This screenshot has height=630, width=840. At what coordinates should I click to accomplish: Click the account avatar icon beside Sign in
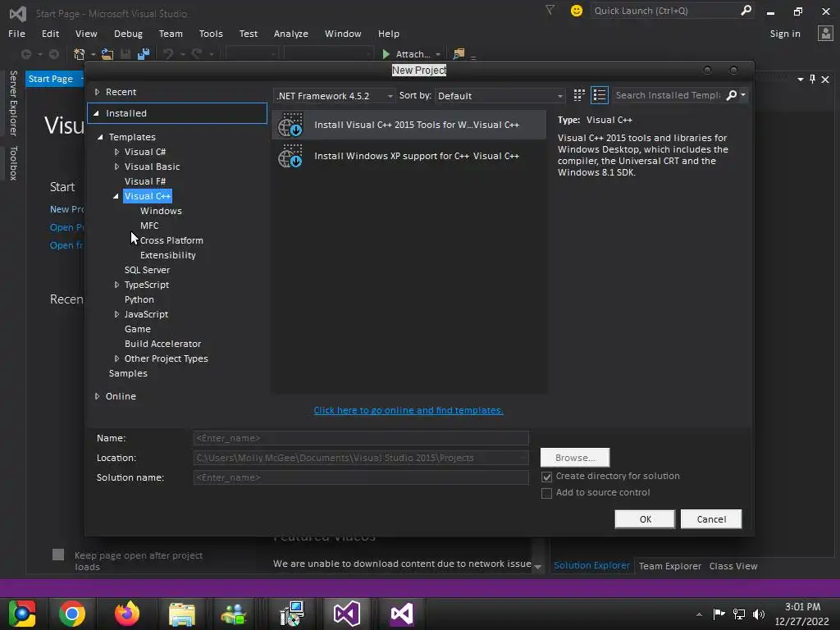[x=825, y=33]
